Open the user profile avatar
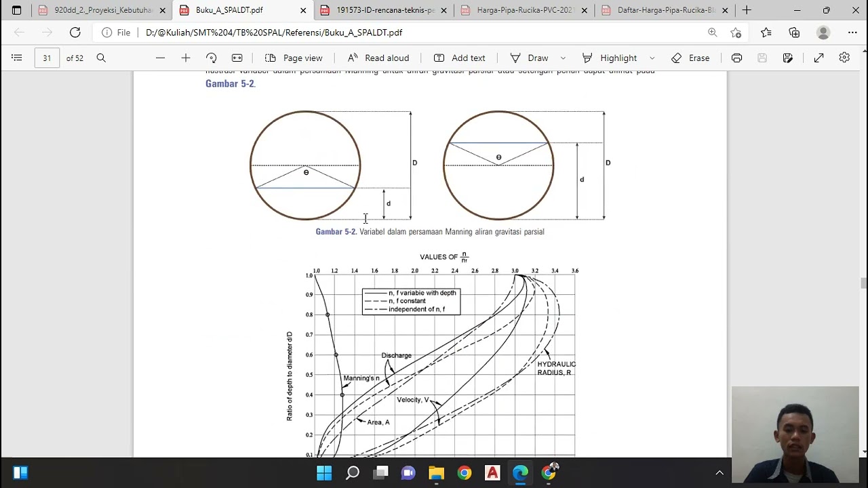This screenshot has width=868, height=488. pyautogui.click(x=823, y=33)
